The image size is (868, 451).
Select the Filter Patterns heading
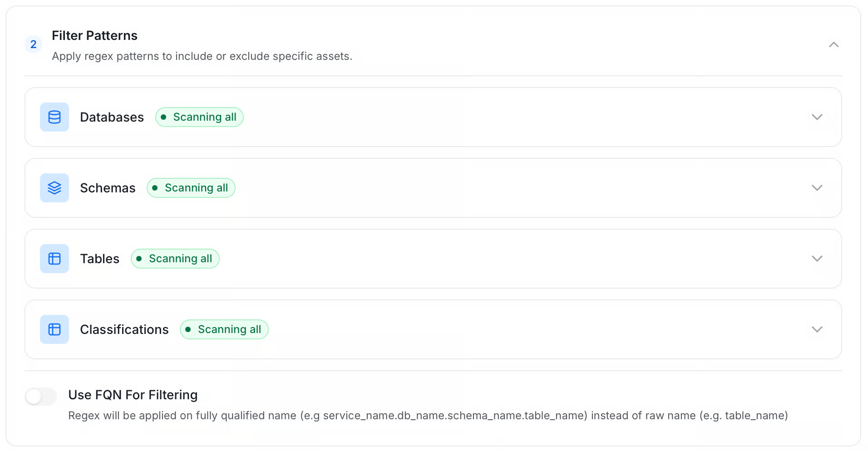pyautogui.click(x=94, y=35)
